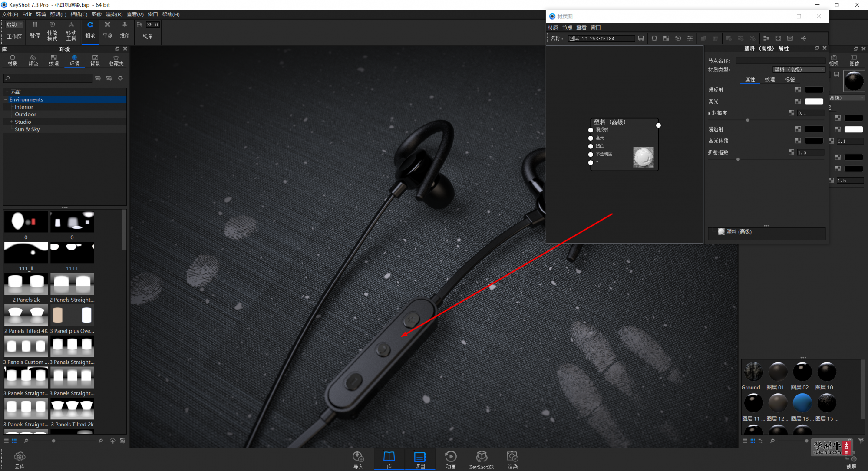
Task: Switch project materials to grid view
Action: coord(752,441)
